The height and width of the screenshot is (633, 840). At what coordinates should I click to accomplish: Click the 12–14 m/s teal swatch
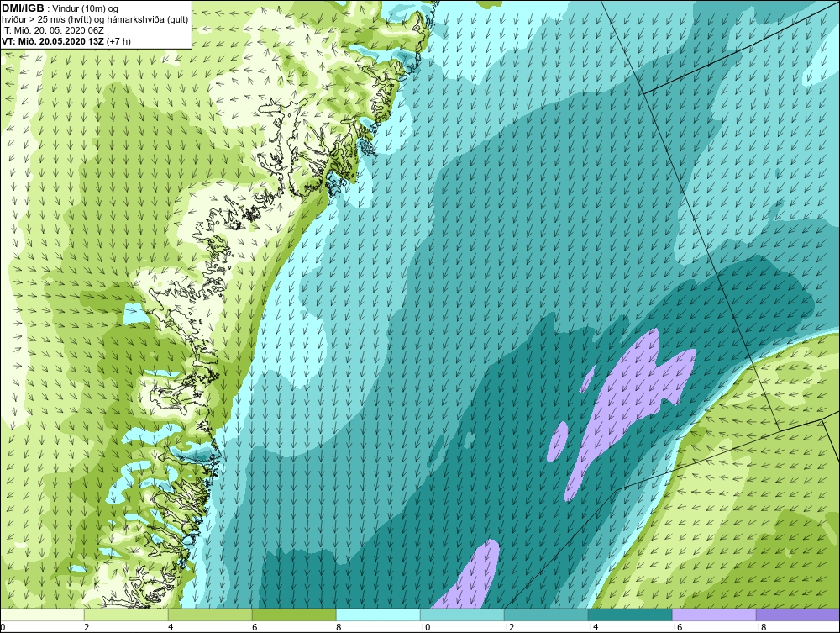[546, 615]
